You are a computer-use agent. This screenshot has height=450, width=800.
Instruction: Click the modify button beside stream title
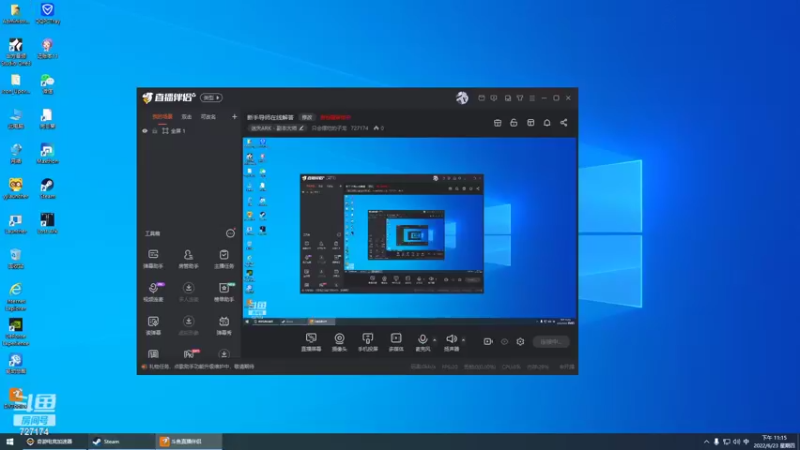307,117
